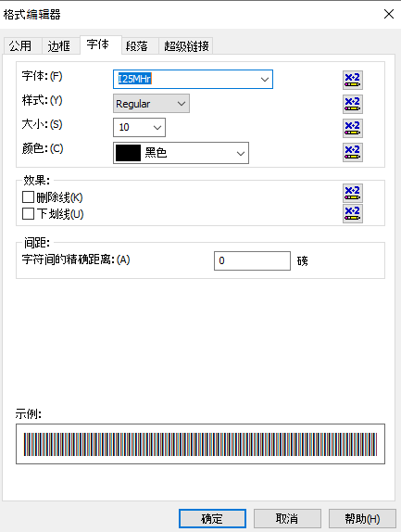Expand the 黑色 color dropdown
Viewport: 401px width, 532px height.
(241, 153)
